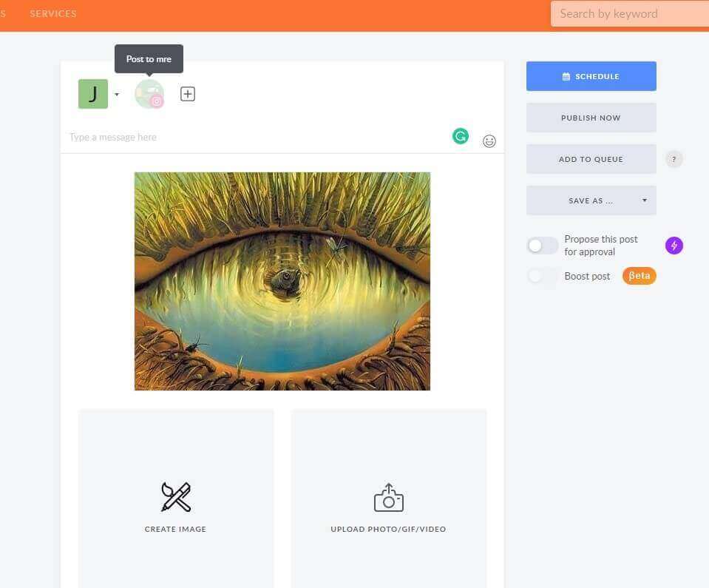This screenshot has width=709, height=588.
Task: Click the blue Schedule button
Action: [591, 76]
